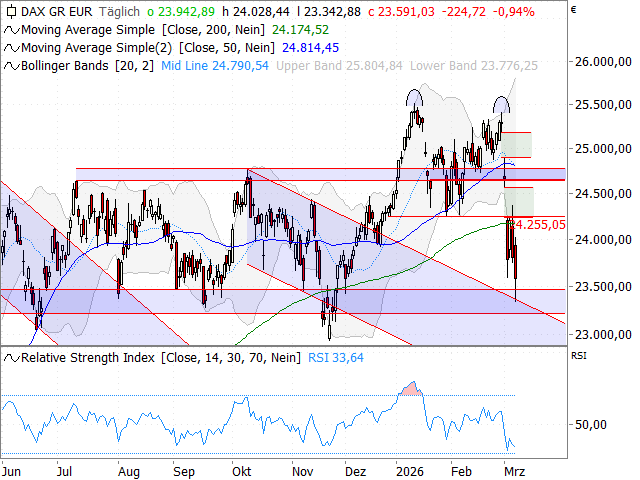This screenshot has height=480, width=640.
Task: Click the 26.000,00 price axis label
Action: point(603,62)
